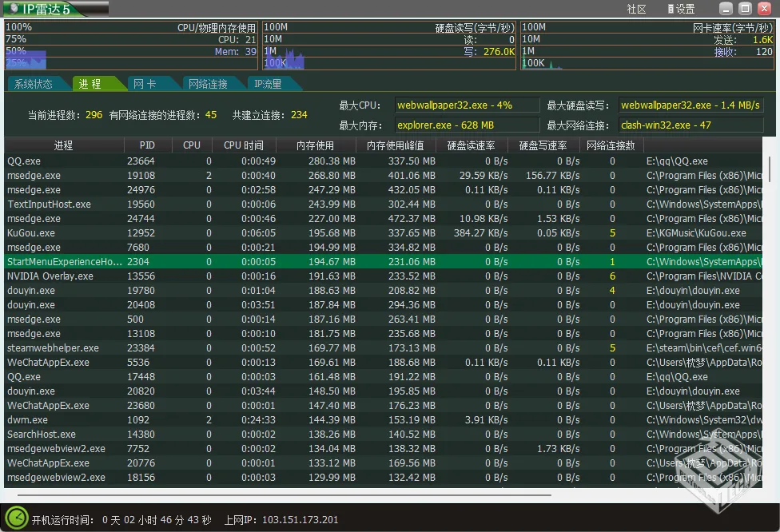Maximize the IP雷达 window
780x532 pixels.
coord(745,8)
